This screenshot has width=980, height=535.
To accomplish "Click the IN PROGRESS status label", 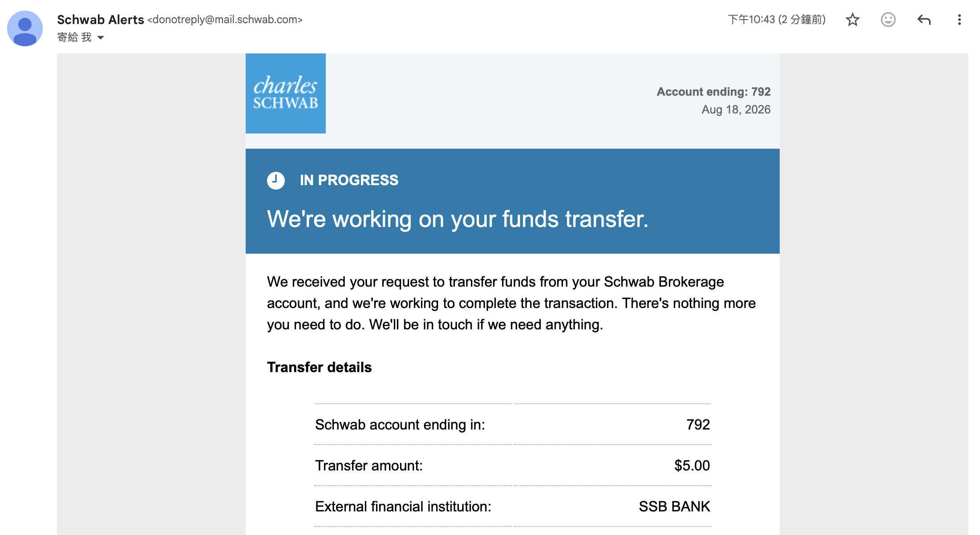I will click(x=349, y=180).
